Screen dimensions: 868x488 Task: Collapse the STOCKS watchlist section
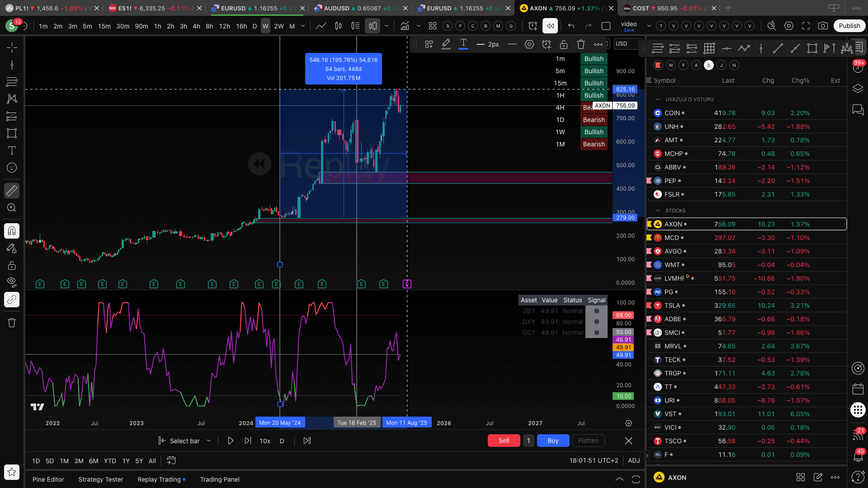pyautogui.click(x=657, y=210)
